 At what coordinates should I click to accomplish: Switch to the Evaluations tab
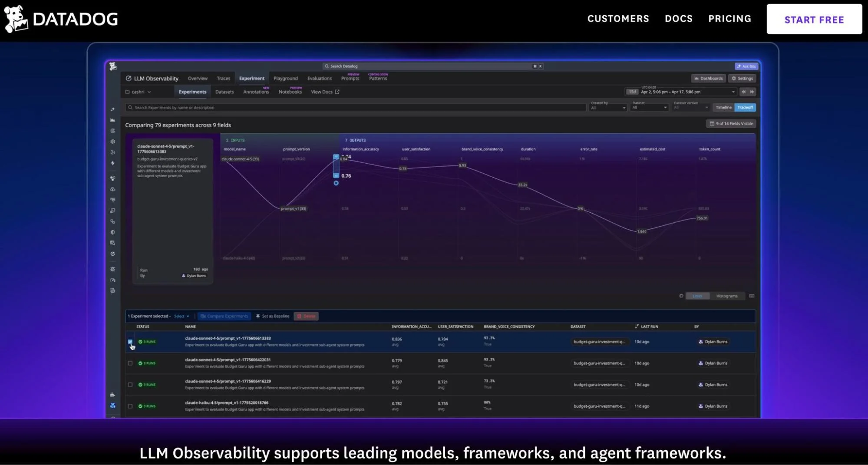click(320, 79)
